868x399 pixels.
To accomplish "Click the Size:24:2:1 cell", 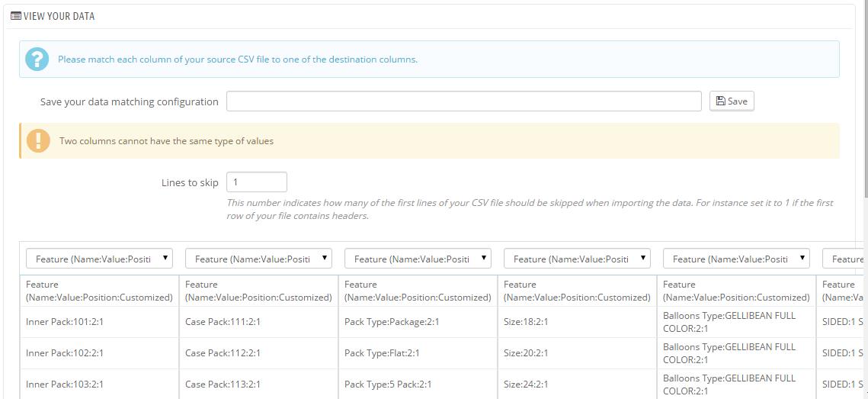I will click(526, 385).
